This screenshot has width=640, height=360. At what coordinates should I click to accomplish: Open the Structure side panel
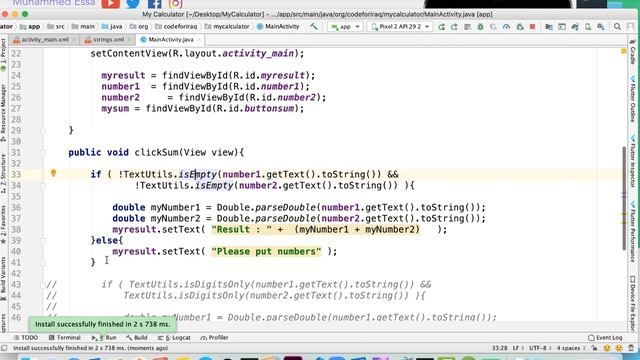pyautogui.click(x=4, y=170)
